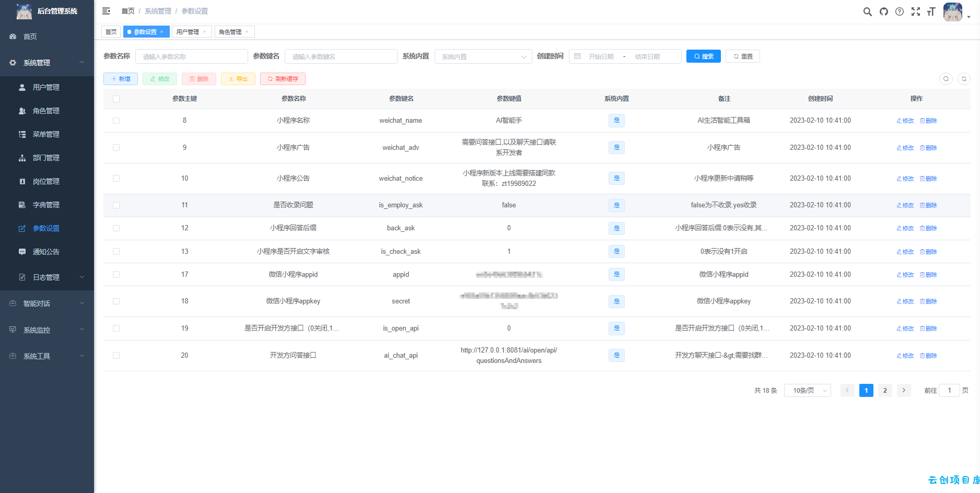
Task: Select the active 参数设置 tab
Action: (146, 32)
